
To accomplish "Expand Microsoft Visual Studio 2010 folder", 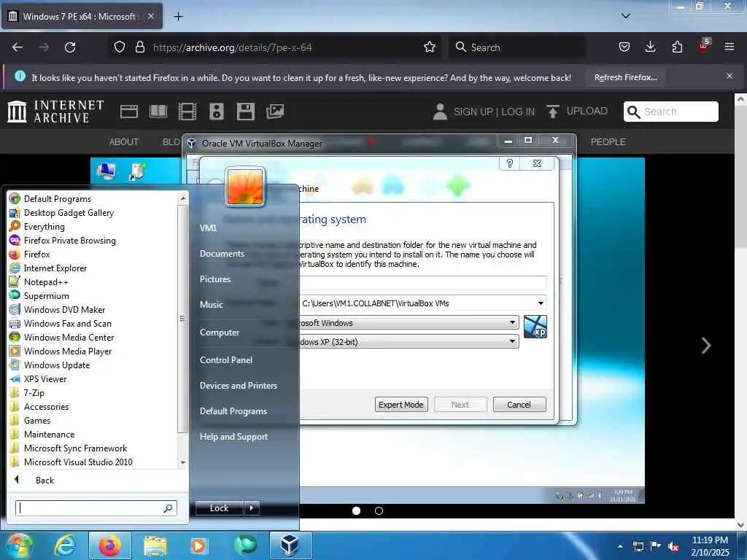I will [x=78, y=462].
